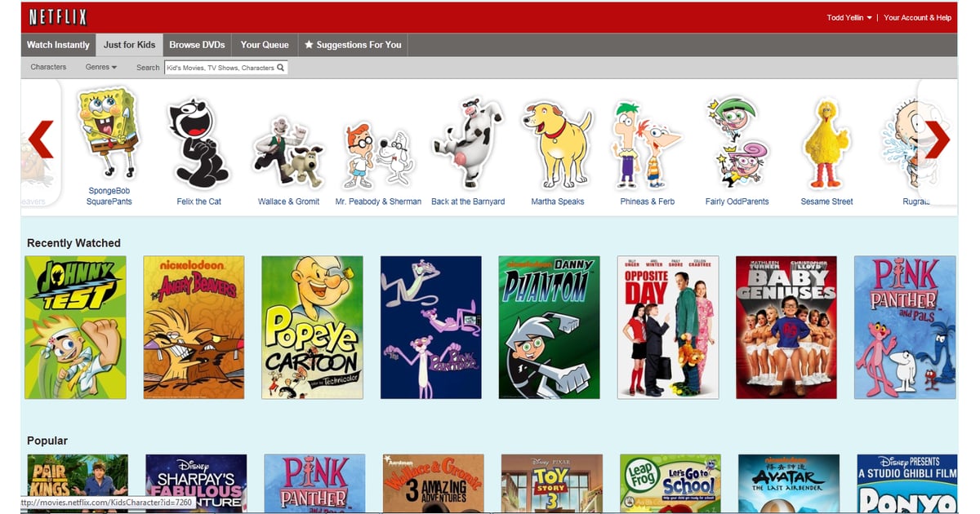The height and width of the screenshot is (514, 980).
Task: Open the Browse DVDs tab
Action: 196,45
